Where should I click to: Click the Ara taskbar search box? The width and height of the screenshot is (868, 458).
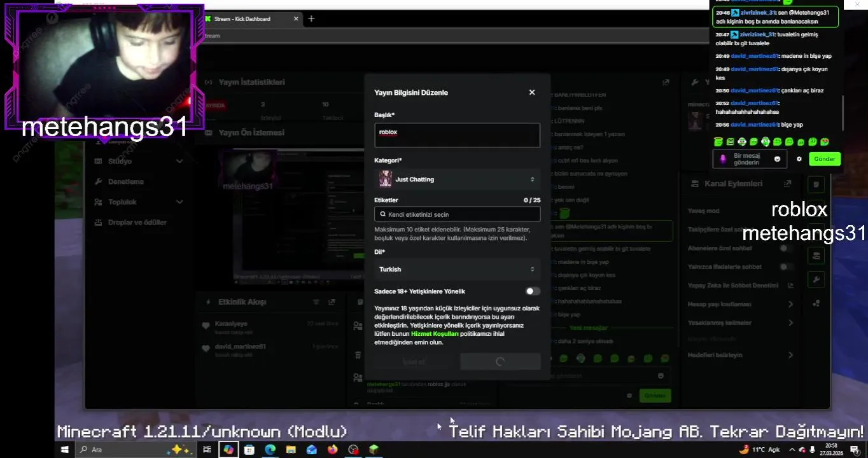pyautogui.click(x=136, y=450)
